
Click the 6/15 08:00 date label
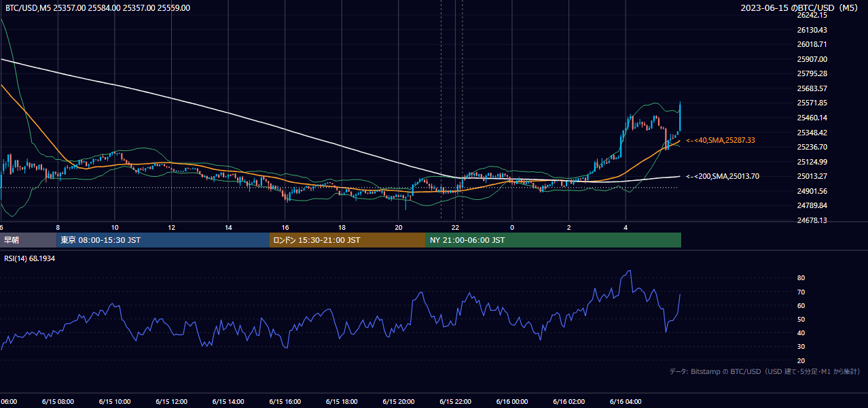(x=57, y=402)
